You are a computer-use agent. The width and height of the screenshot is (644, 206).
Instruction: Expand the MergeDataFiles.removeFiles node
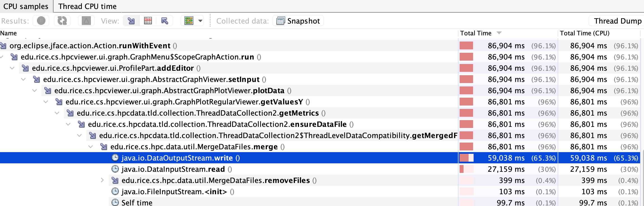coord(102,180)
